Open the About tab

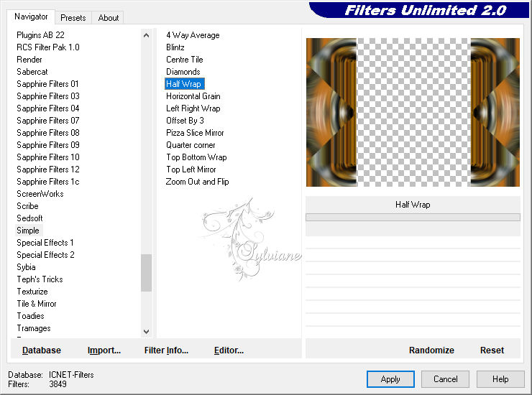(109, 18)
